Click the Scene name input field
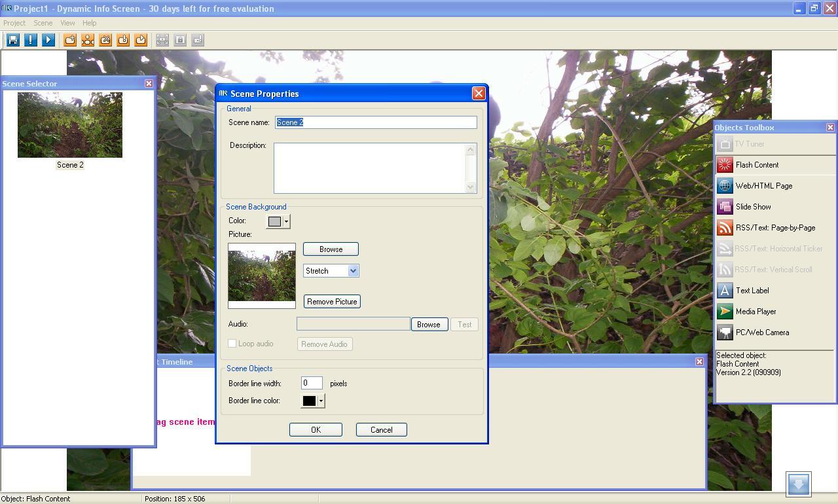 pyautogui.click(x=376, y=122)
